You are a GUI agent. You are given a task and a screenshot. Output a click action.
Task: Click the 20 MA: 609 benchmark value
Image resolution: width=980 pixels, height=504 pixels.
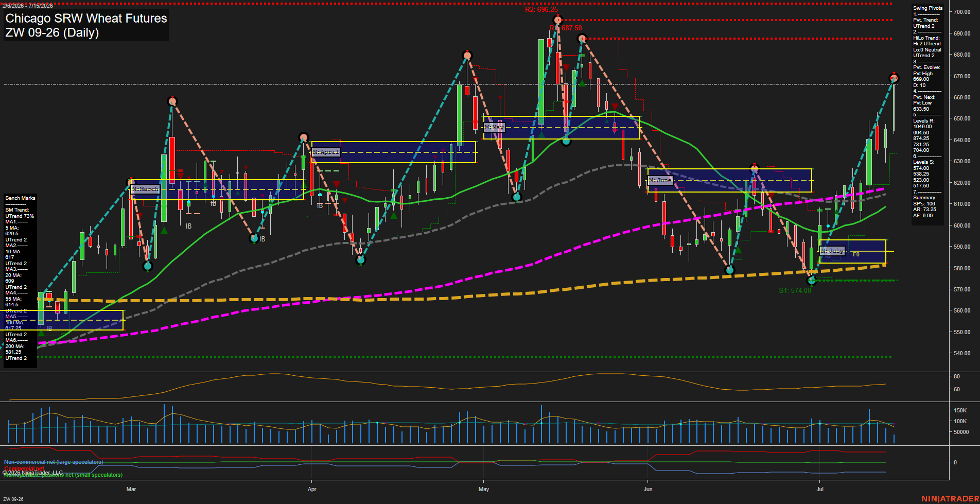click(13, 278)
